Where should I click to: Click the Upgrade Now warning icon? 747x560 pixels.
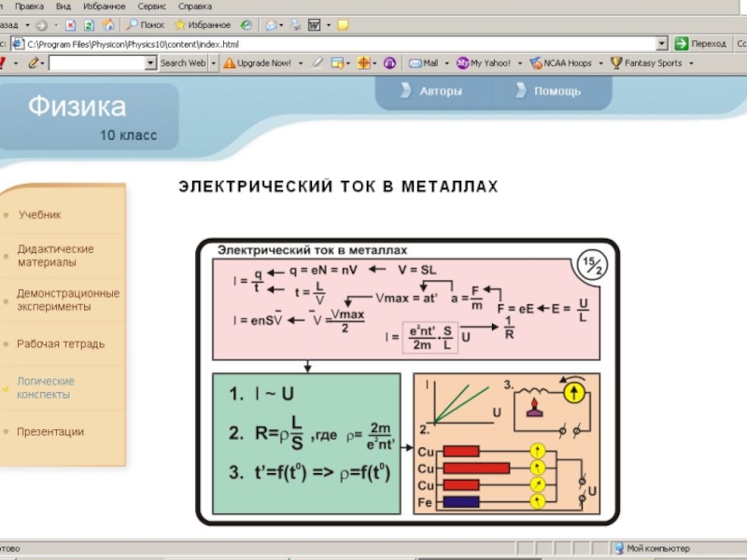[229, 63]
